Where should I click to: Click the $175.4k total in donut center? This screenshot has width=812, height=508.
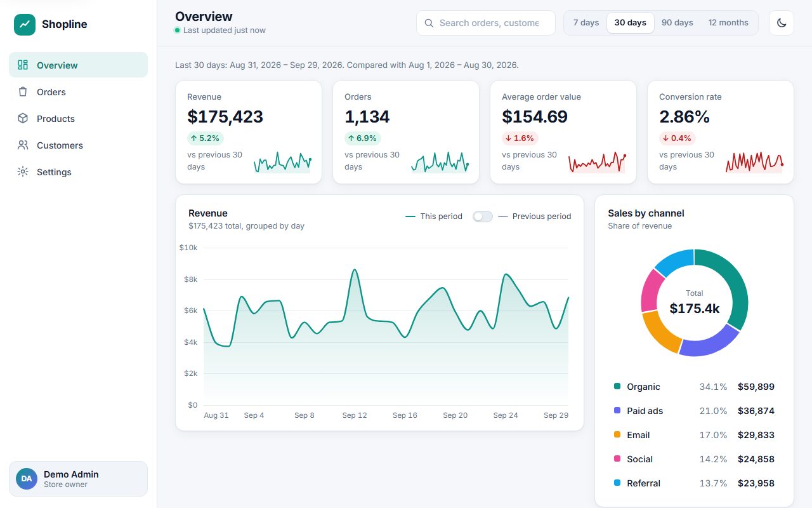pos(695,309)
